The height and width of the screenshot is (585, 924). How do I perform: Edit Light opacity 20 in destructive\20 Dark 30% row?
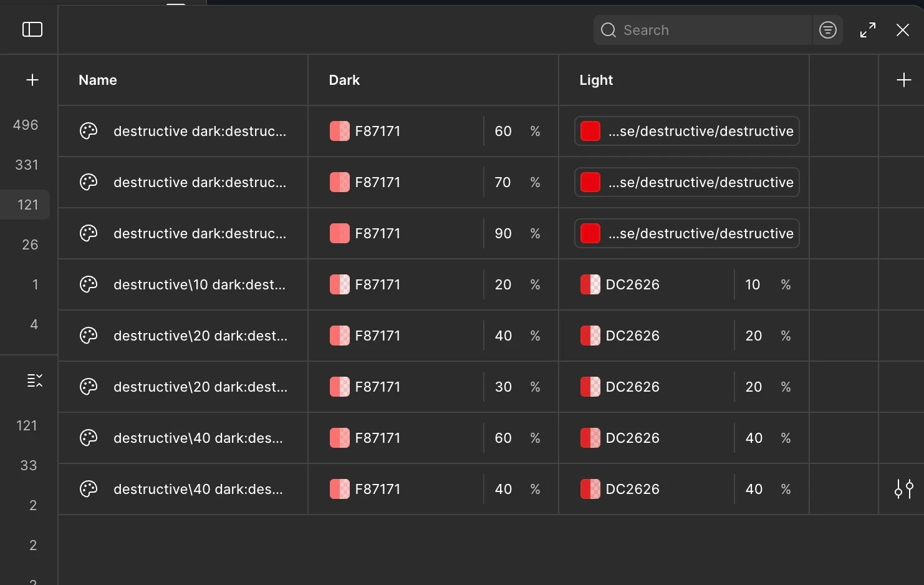click(754, 387)
